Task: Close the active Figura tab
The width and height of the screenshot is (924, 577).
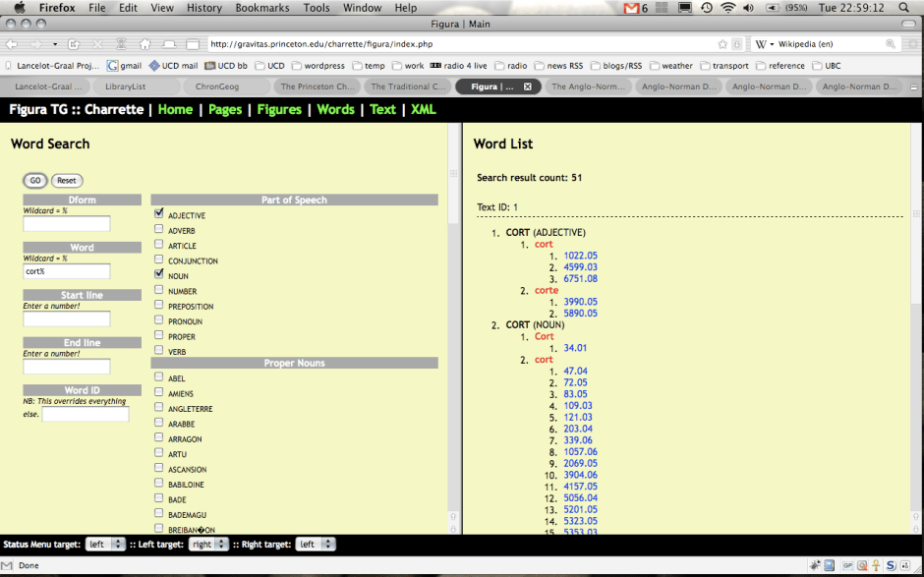Action: (528, 87)
